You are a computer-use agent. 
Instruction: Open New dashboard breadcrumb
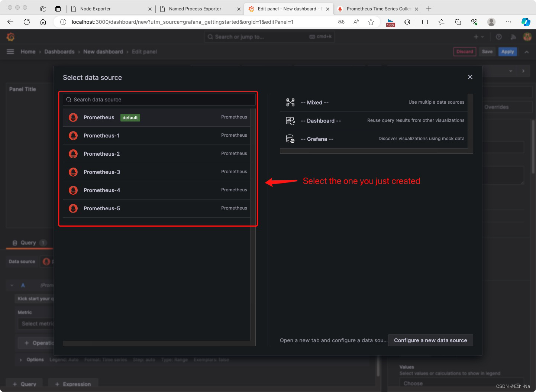[103, 52]
